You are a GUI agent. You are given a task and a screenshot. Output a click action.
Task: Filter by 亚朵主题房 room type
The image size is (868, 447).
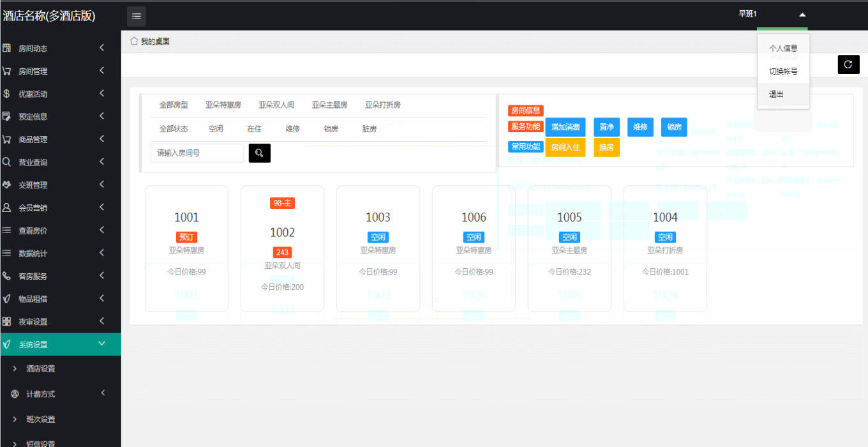(x=330, y=105)
